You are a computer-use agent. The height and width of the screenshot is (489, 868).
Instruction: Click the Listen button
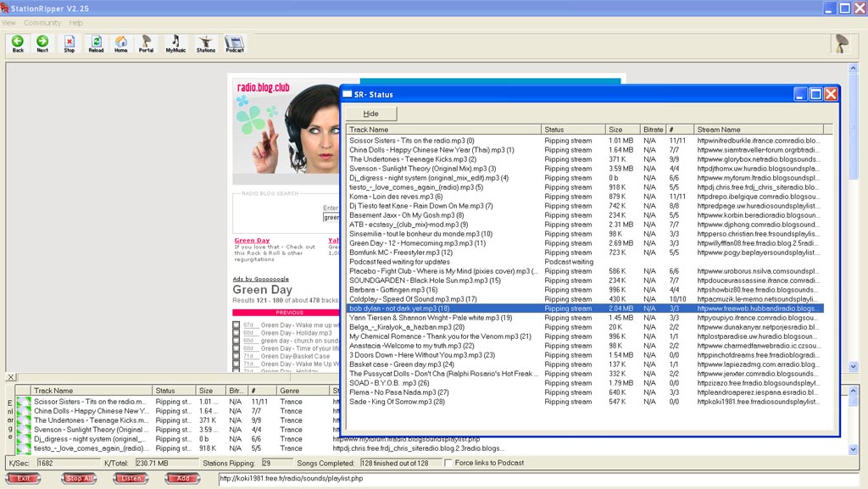pos(131,479)
